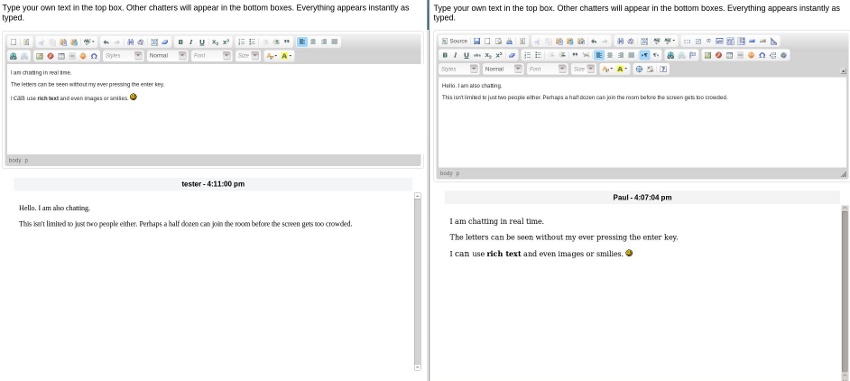Insert IFrame globe icon in right editor
This screenshot has width=850, height=381.
tap(784, 55)
